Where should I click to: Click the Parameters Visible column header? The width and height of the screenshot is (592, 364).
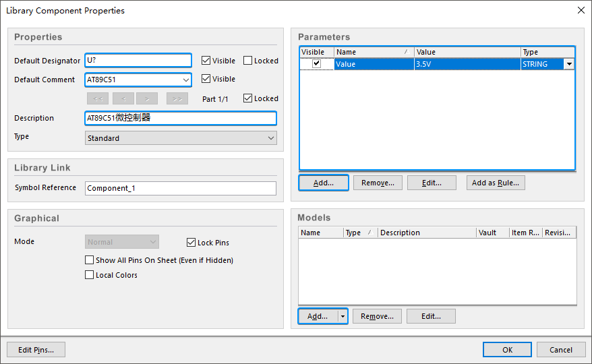317,52
